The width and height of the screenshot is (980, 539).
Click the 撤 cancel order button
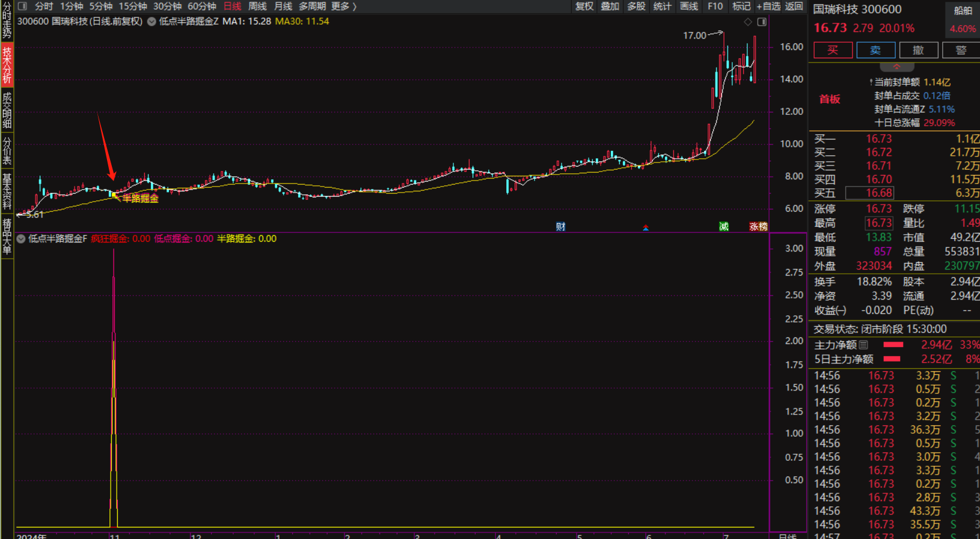[x=918, y=50]
